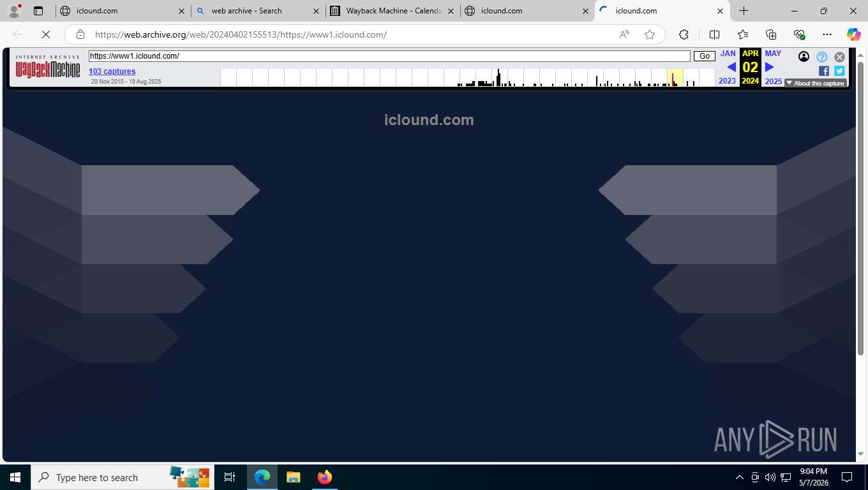Viewport: 868px width, 490px height.
Task: Open browser Extensions puzzle icon
Action: [684, 34]
